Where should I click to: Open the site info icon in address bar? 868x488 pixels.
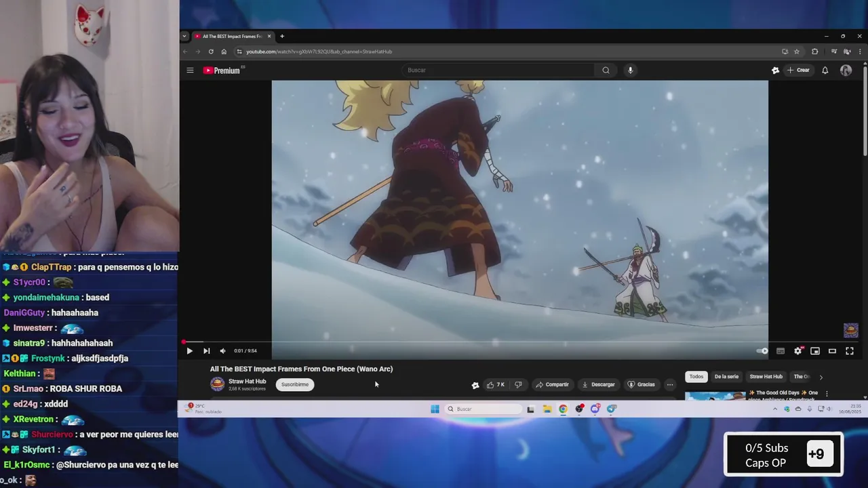coord(239,52)
